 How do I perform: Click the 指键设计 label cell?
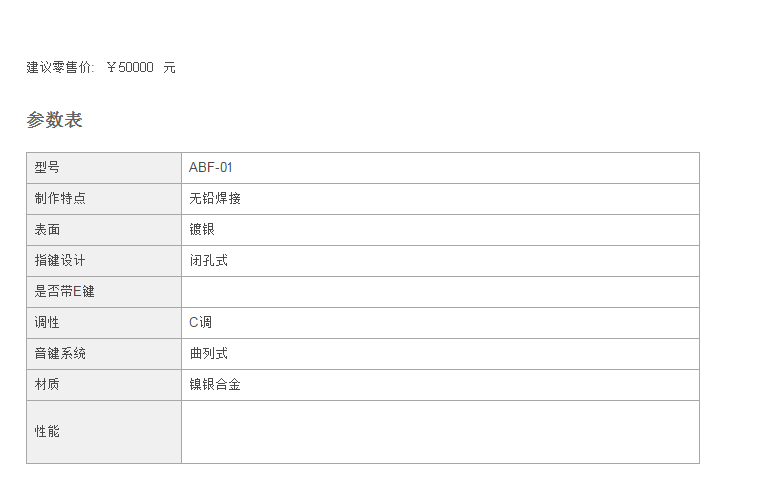pos(104,261)
